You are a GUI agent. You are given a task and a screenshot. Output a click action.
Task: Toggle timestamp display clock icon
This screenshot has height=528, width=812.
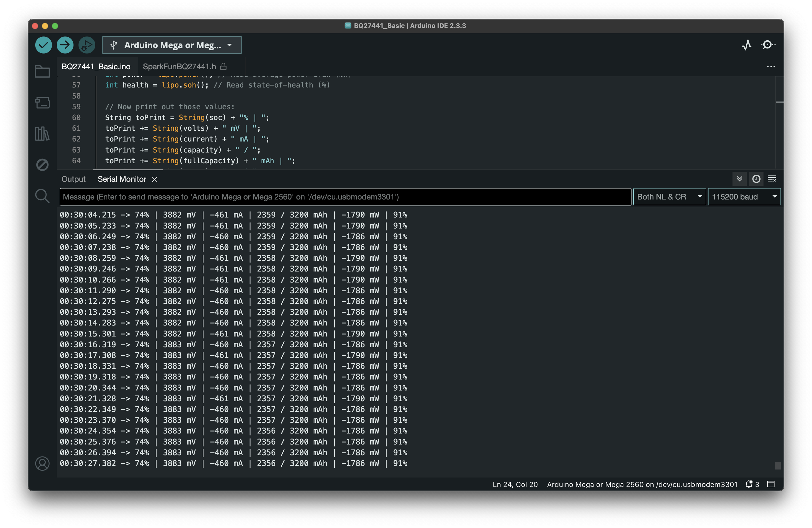(x=756, y=179)
